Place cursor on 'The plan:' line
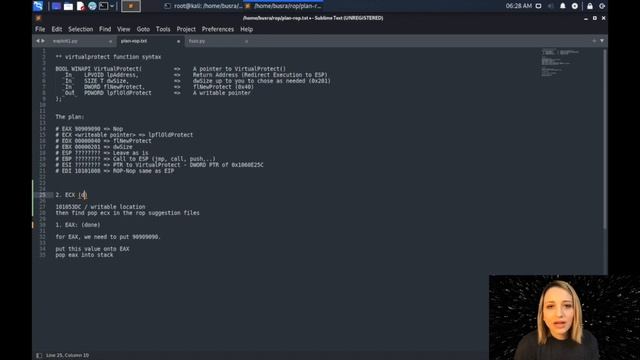640x360 pixels. click(70, 117)
